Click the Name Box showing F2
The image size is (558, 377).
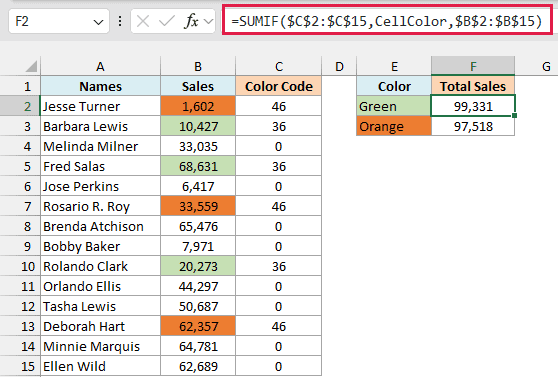click(59, 21)
